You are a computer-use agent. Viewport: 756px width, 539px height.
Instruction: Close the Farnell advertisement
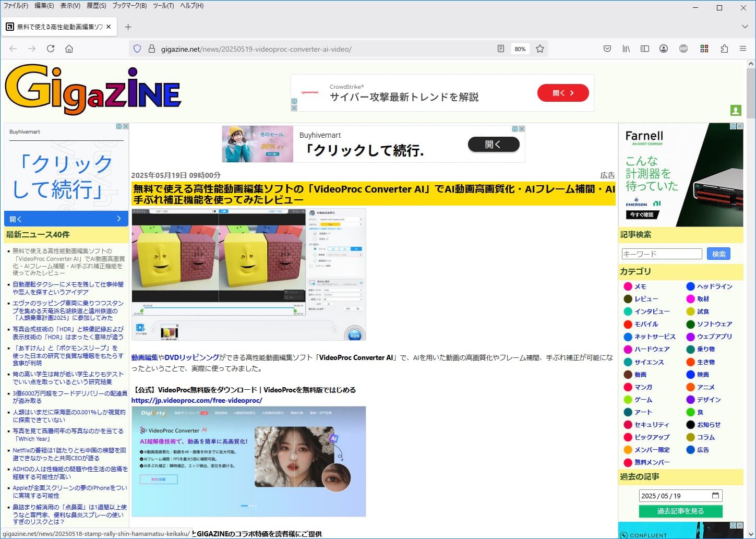pos(739,126)
